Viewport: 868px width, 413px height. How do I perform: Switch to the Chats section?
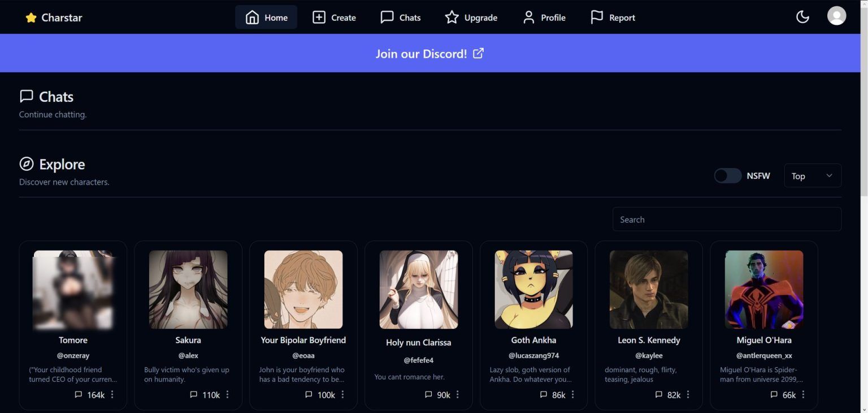point(400,17)
